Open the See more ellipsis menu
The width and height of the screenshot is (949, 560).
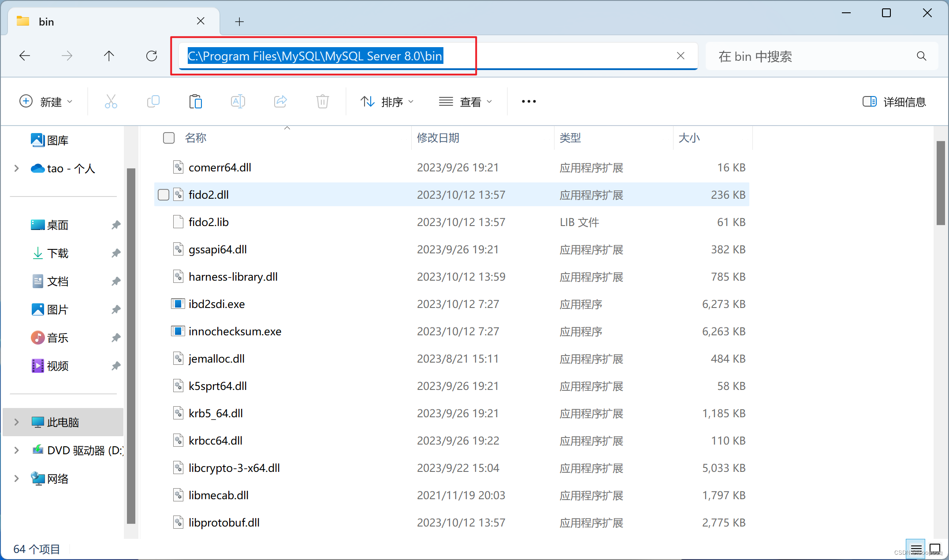pyautogui.click(x=529, y=101)
